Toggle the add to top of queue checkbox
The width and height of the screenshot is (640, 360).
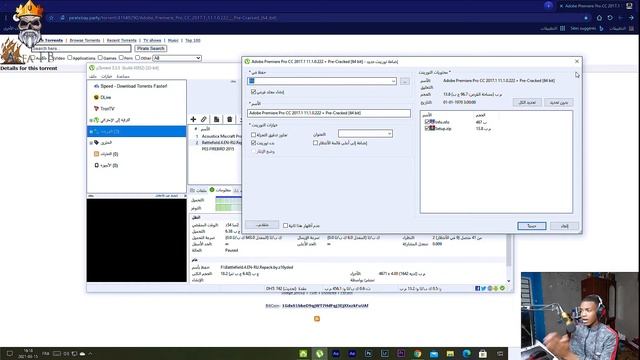click(x=315, y=143)
